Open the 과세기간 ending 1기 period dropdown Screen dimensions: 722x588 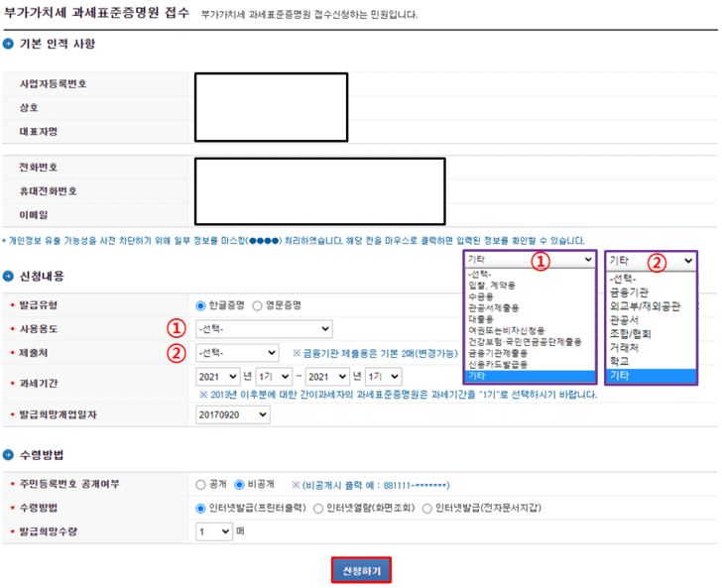tap(383, 377)
